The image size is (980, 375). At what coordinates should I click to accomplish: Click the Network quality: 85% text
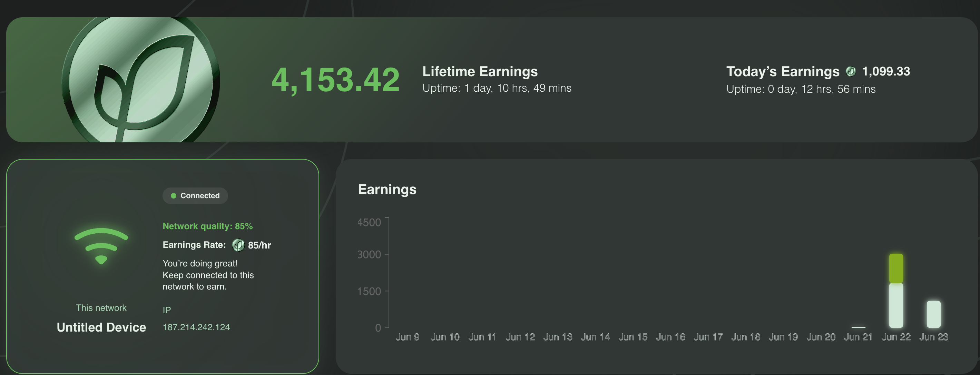click(207, 226)
